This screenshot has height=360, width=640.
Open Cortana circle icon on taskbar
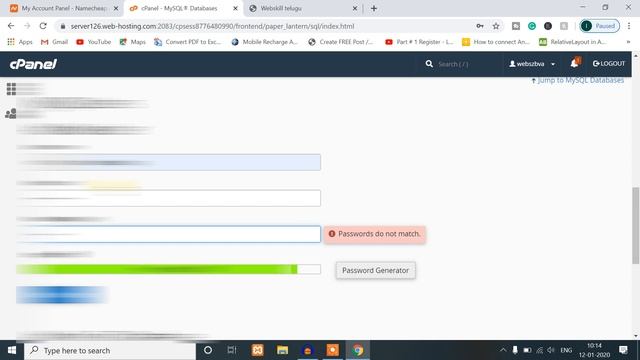point(208,350)
